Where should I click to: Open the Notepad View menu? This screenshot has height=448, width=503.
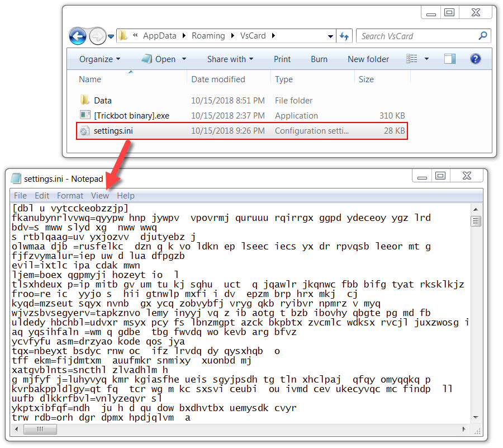tap(100, 195)
